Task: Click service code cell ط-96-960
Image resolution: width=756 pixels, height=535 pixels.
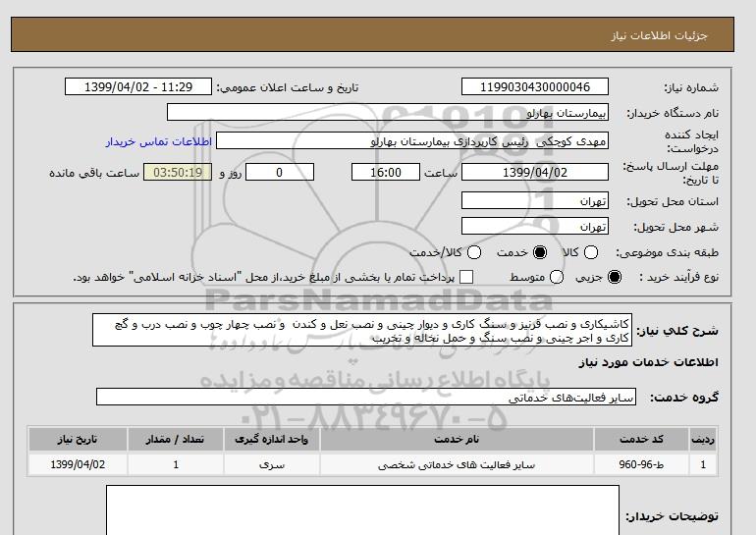Action: pos(641,464)
